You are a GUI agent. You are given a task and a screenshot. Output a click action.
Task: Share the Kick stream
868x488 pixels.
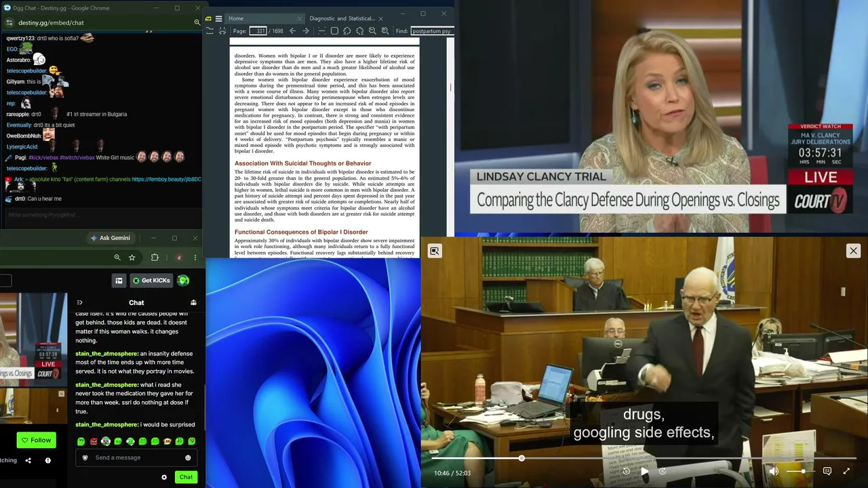(x=28, y=460)
